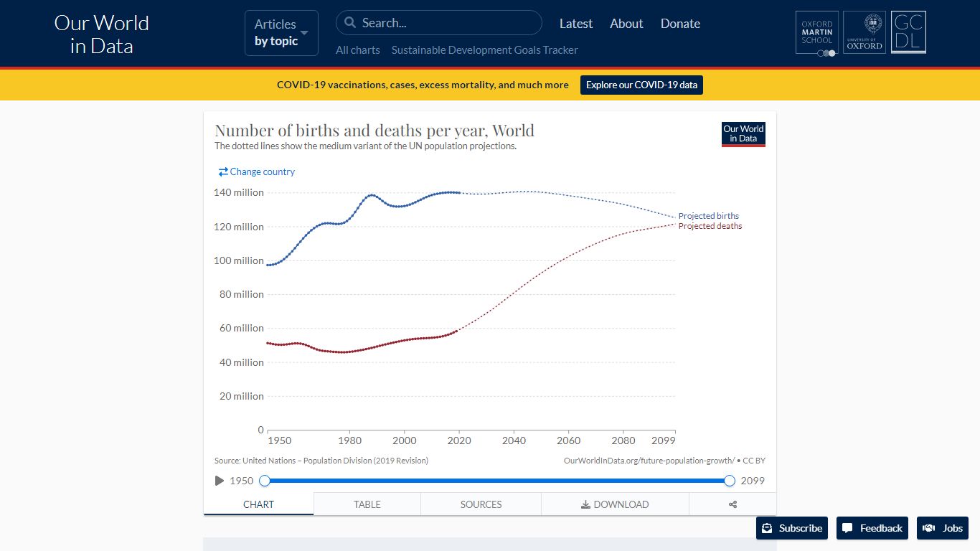Image resolution: width=980 pixels, height=551 pixels.
Task: Click the OurWorldInData.org/future-population-growth link
Action: point(649,461)
